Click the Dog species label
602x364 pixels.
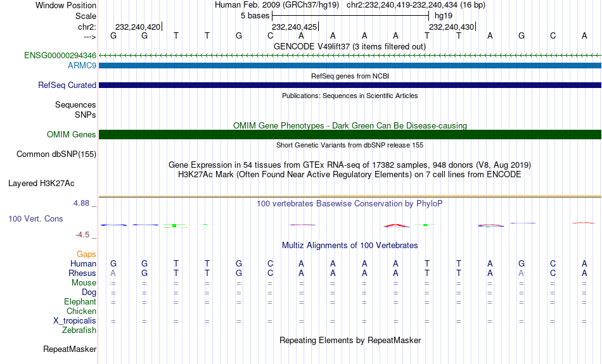[x=89, y=292]
